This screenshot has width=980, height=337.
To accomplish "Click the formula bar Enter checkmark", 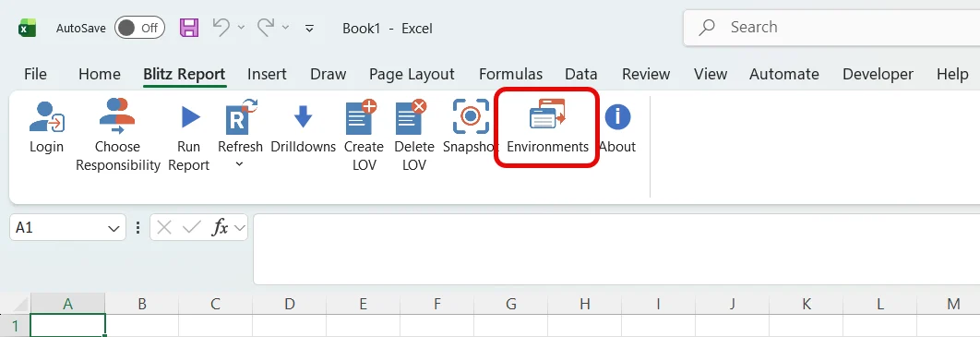I will pos(191,227).
